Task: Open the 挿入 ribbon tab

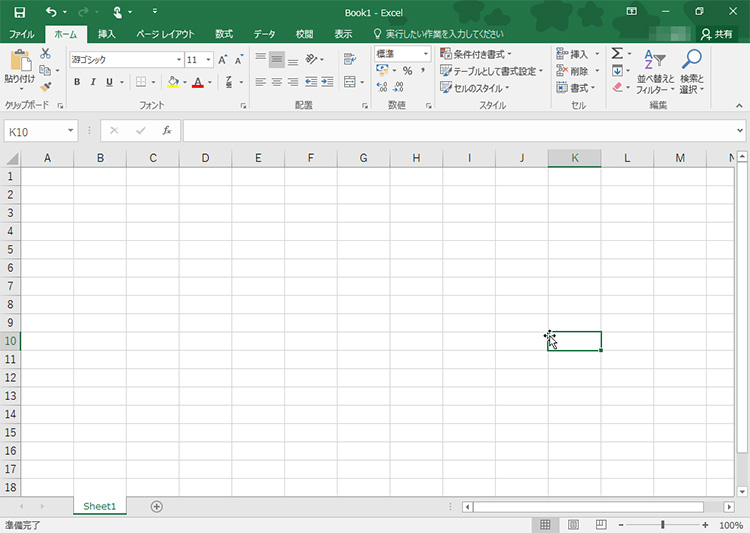Action: coord(106,34)
